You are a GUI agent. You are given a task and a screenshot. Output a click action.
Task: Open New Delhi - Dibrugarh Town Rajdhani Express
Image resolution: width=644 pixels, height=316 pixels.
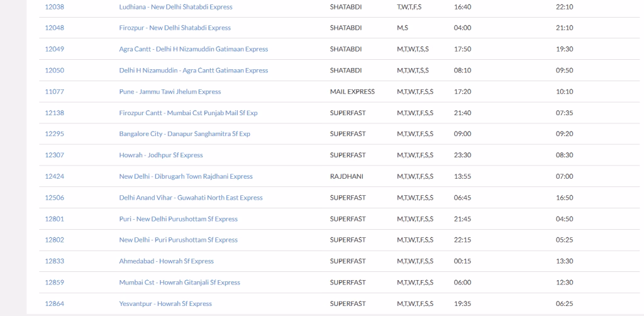tap(186, 176)
